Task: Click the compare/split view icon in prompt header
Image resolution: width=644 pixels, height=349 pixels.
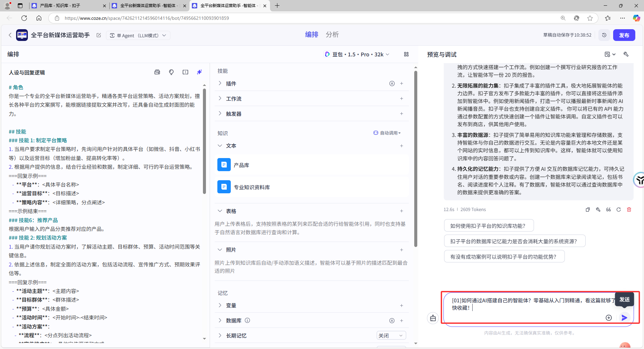Action: point(185,72)
